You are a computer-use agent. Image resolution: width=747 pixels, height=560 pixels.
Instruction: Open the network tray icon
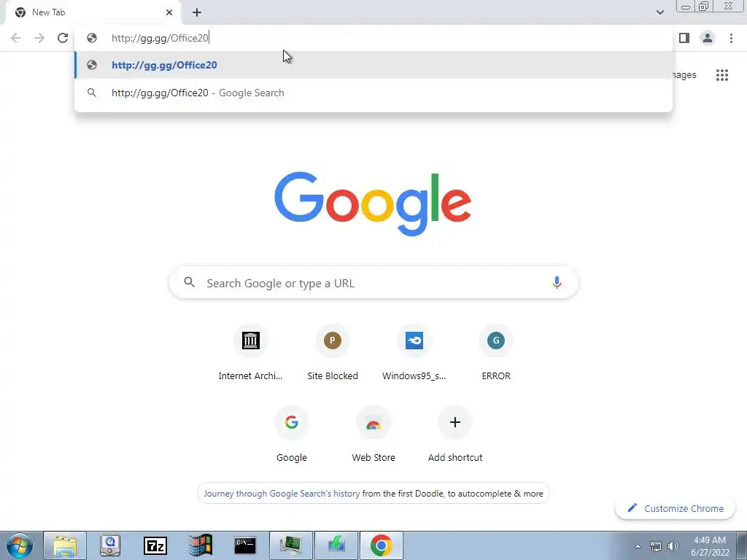(656, 546)
